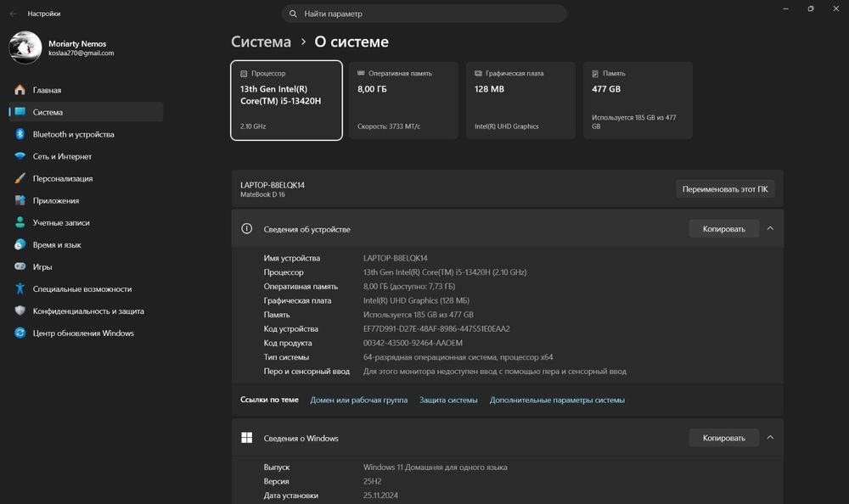849x504 pixels.
Task: Click the Главная home icon
Action: [x=20, y=90]
